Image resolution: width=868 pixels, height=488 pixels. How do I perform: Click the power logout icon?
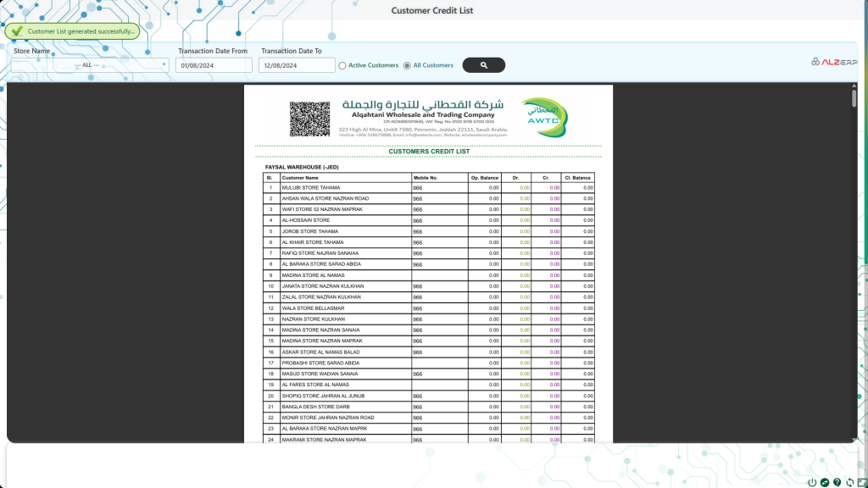[x=812, y=482]
